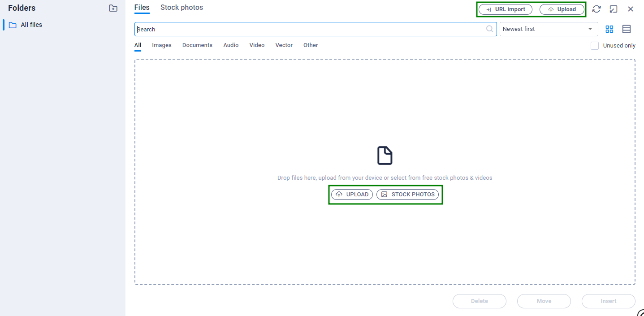644x316 pixels.
Task: Click the 'Drop files here' hint text
Action: [x=385, y=178]
